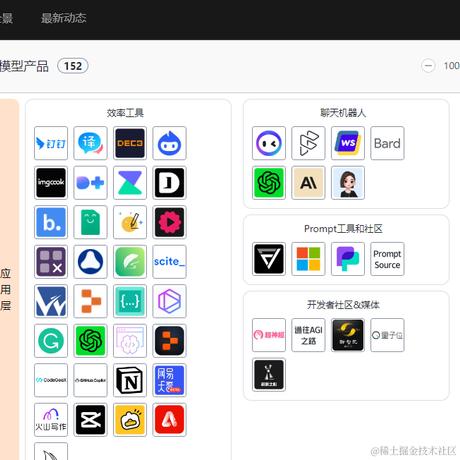Open the WS Writesonic icon

(x=348, y=143)
